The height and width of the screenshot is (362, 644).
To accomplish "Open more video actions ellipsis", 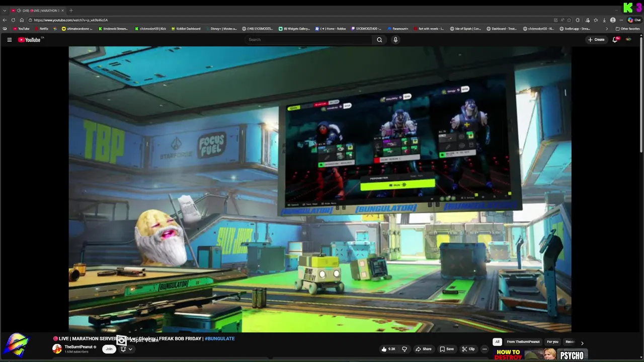I will (x=485, y=349).
